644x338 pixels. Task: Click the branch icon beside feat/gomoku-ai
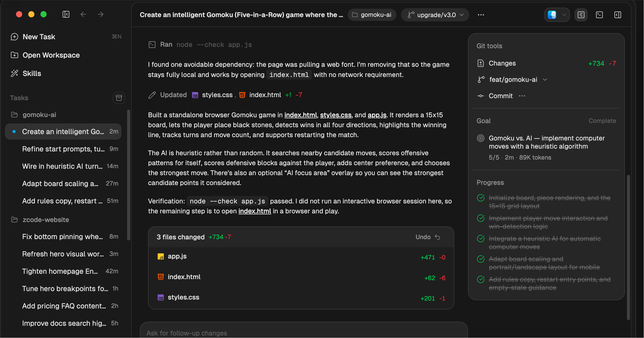[481, 80]
